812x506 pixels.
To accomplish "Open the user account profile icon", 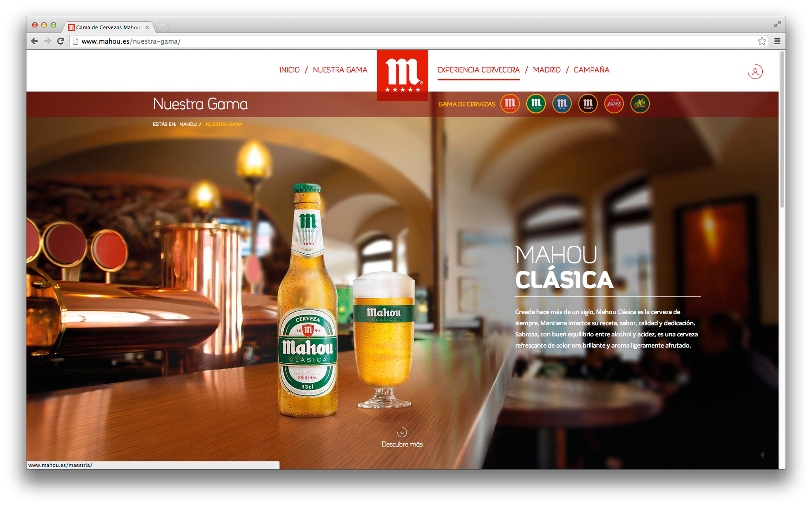I will pyautogui.click(x=755, y=72).
